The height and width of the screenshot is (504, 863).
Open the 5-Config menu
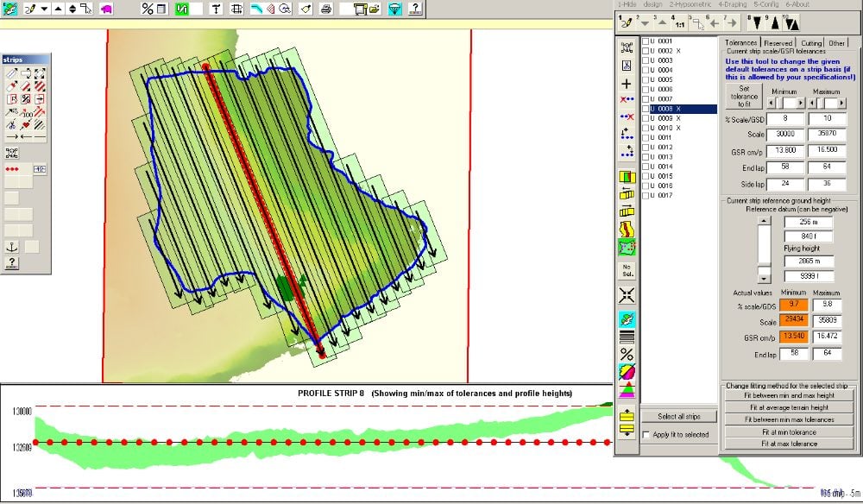pos(766,4)
